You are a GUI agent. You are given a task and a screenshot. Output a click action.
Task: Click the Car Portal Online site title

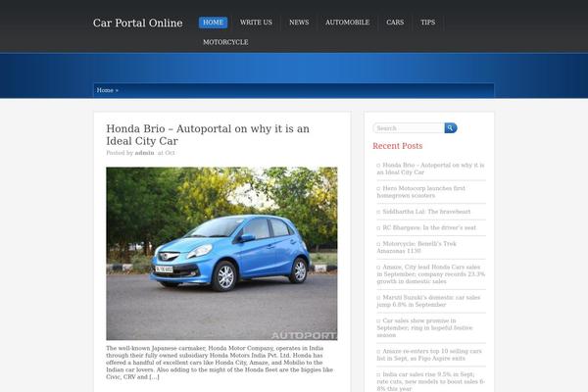tap(137, 23)
